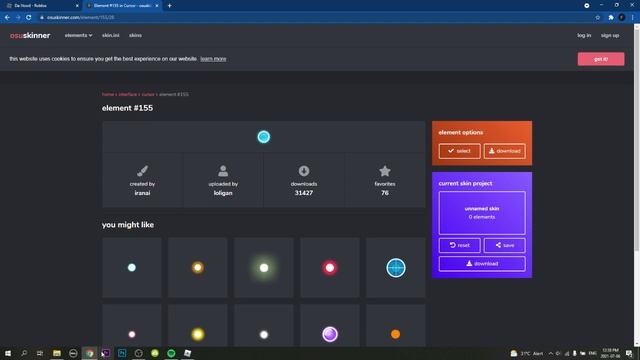
Task: Open Spotify from the taskbar
Action: (x=171, y=353)
